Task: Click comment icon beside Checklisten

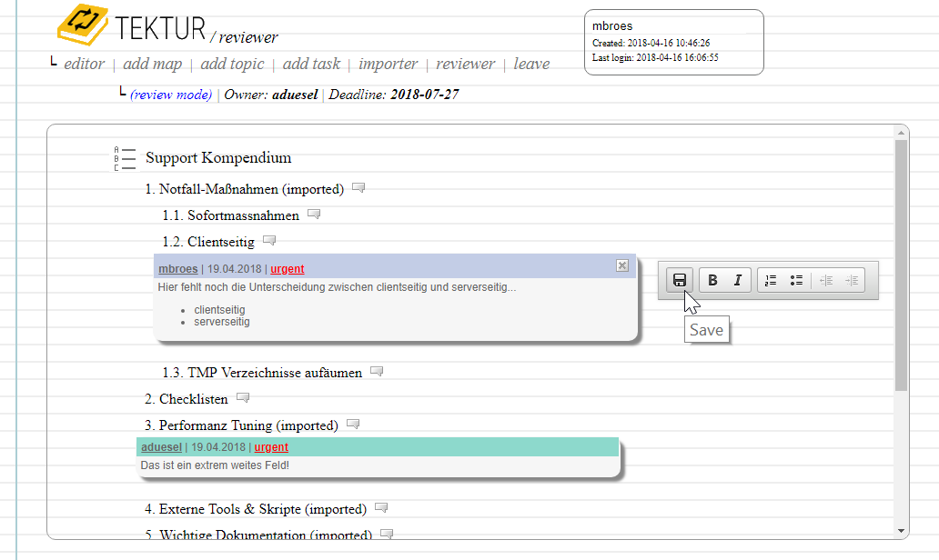Action: click(x=243, y=398)
